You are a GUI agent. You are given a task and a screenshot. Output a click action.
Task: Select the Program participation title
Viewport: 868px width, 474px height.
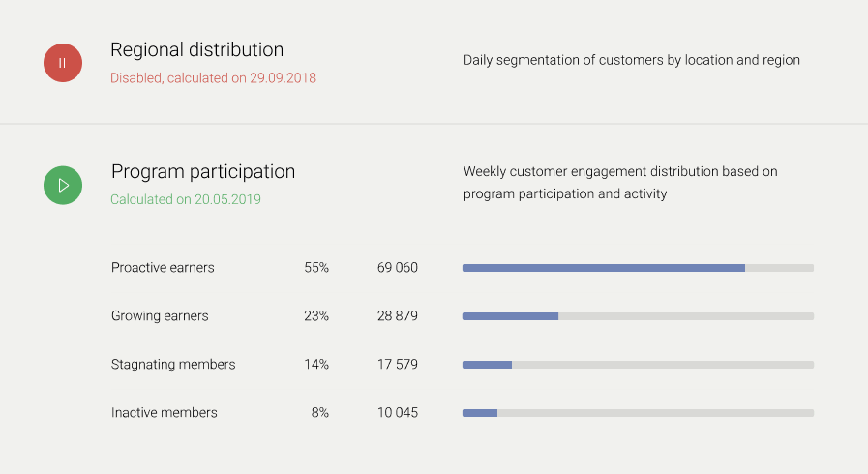[203, 172]
